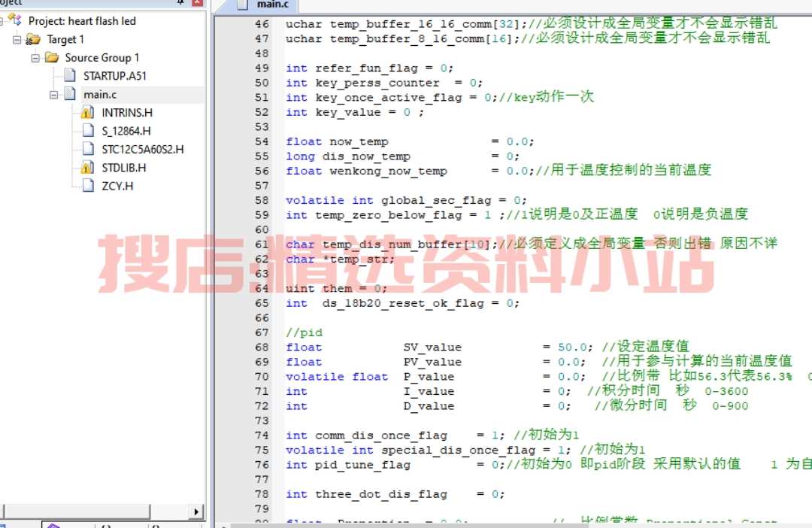Click the Target 1 folder icon
Viewport: 812px width, 528px height.
click(x=34, y=39)
